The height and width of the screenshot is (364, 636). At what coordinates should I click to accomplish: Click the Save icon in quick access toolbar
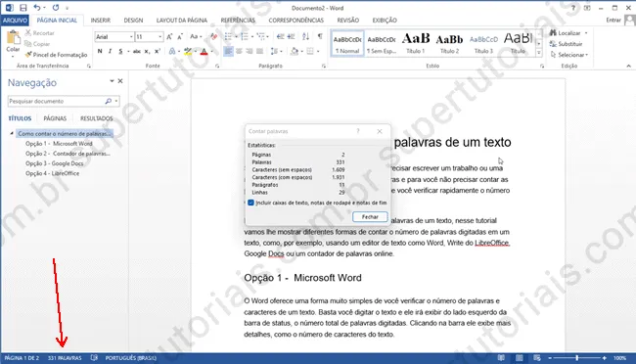tap(23, 8)
